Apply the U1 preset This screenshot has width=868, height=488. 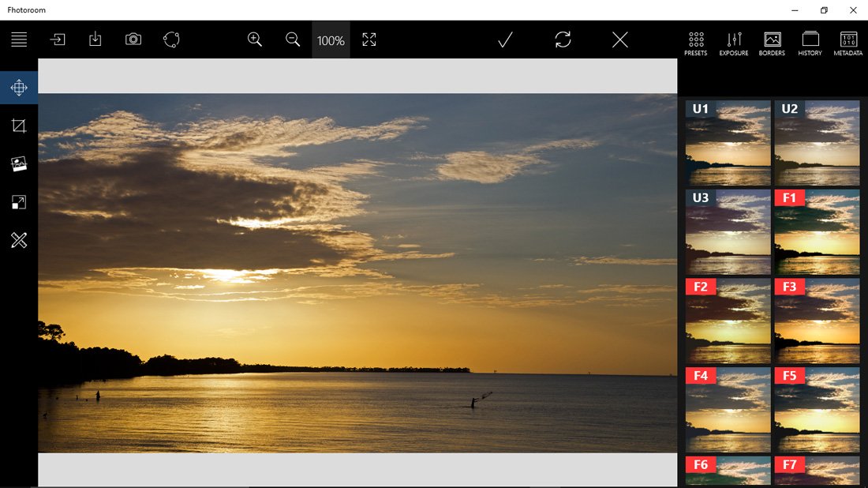click(x=728, y=142)
